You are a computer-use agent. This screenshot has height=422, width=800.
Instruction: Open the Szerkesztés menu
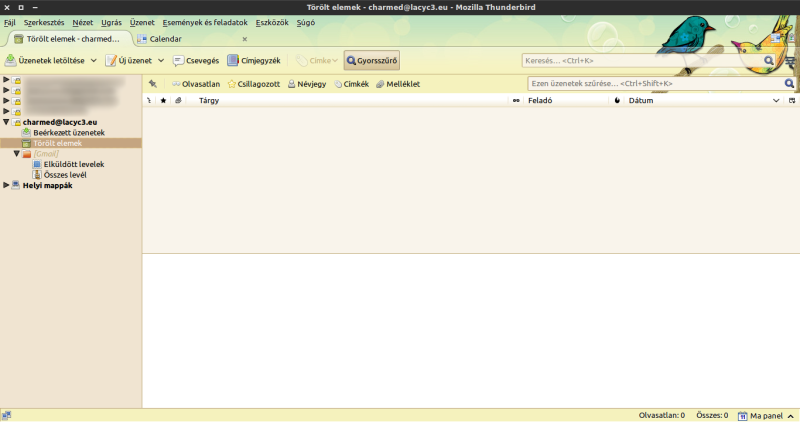[44, 22]
